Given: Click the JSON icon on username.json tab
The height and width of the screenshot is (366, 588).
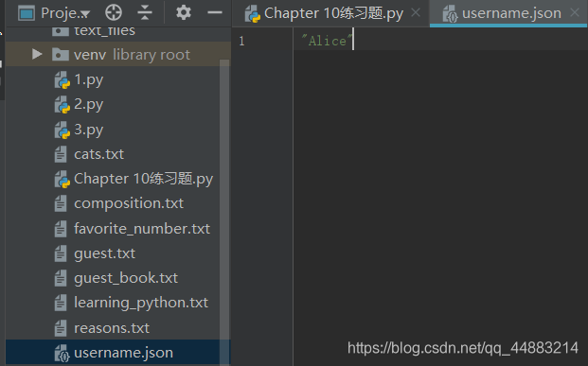Looking at the screenshot, I should (x=450, y=14).
